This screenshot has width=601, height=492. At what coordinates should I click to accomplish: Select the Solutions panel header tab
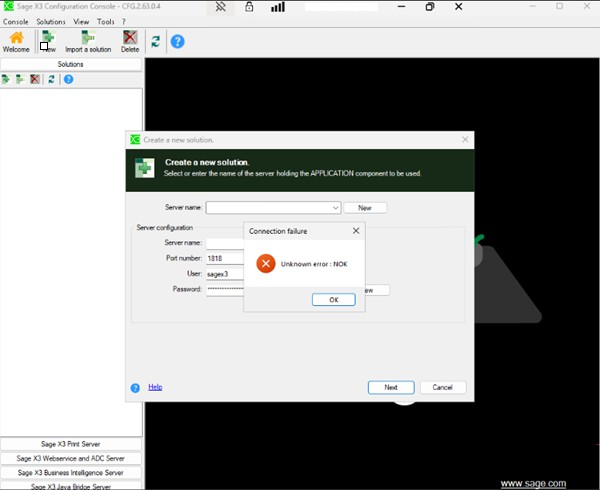71,64
